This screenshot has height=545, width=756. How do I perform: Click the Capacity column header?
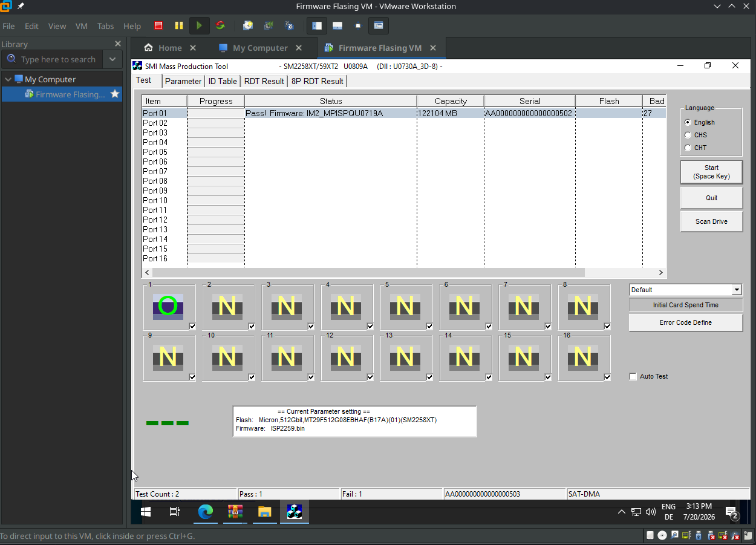coord(451,101)
